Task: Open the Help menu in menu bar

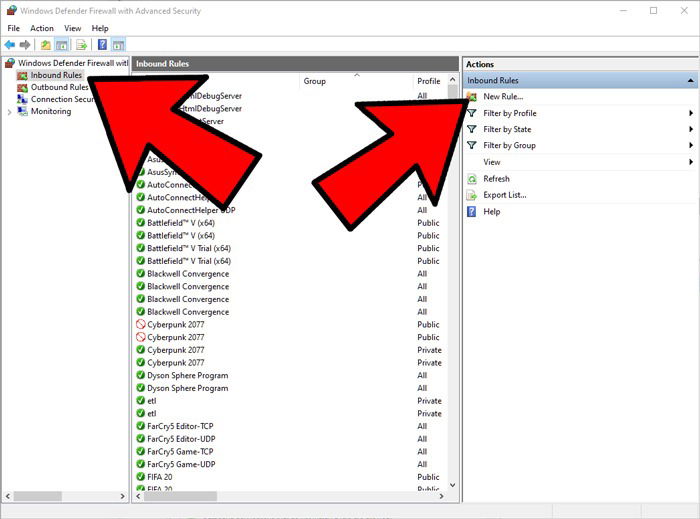Action: point(100,28)
